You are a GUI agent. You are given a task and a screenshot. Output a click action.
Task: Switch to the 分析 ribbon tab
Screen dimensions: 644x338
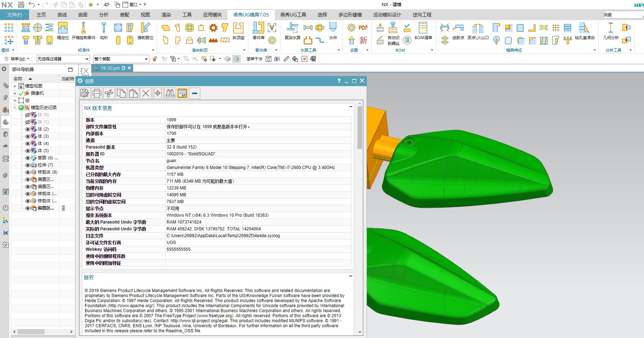click(104, 15)
